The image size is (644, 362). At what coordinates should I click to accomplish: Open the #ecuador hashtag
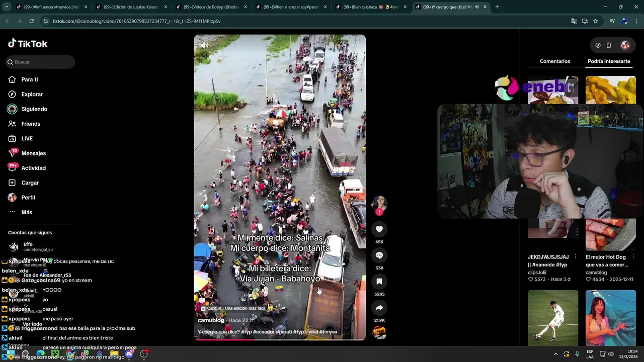coord(263,332)
